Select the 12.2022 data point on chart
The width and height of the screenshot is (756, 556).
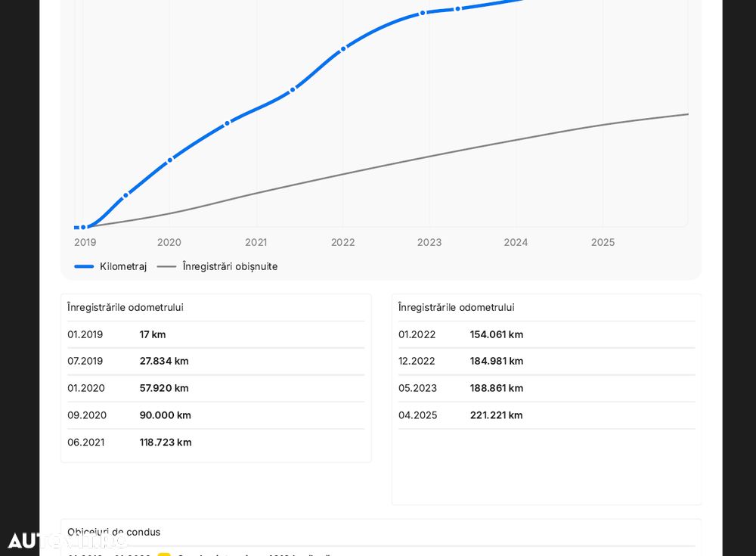point(423,13)
